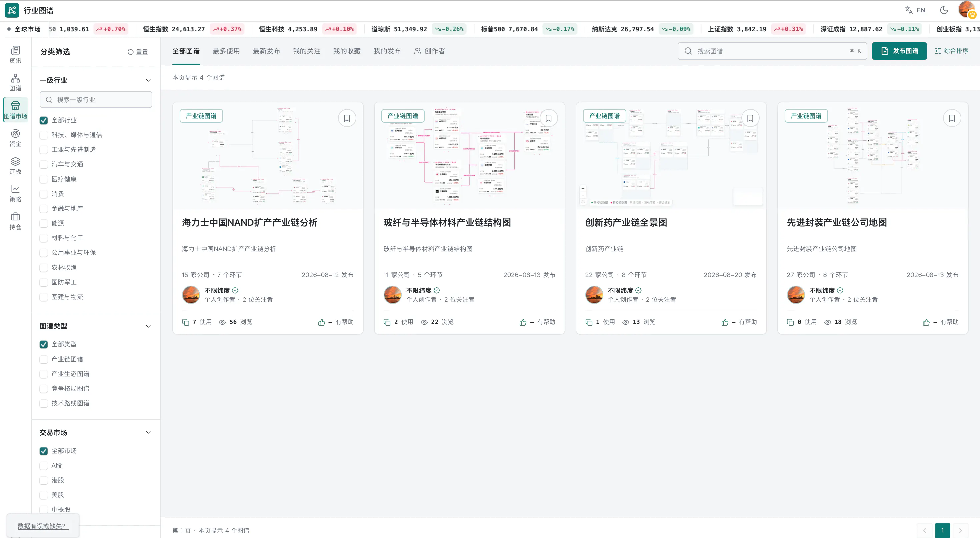The image size is (980, 538).
Task: Click the 发布图谱 button
Action: [899, 51]
